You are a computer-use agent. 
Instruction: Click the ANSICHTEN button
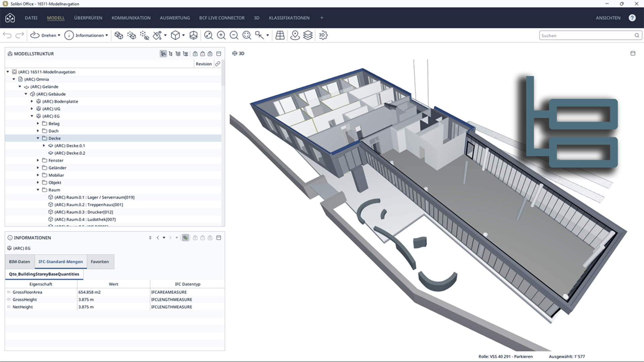pyautogui.click(x=608, y=18)
